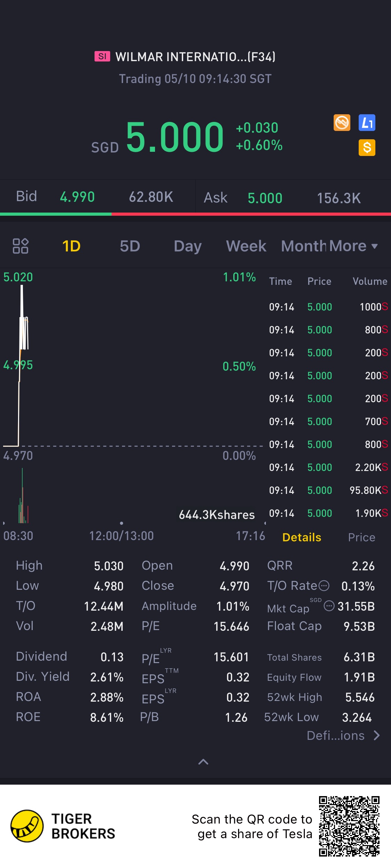Tap the pink SI market badge
Viewport: 391px width, 868px height.
click(x=102, y=56)
